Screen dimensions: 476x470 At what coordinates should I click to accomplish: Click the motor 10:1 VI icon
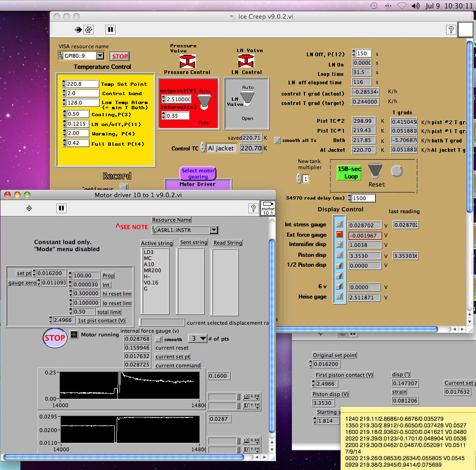click(268, 208)
